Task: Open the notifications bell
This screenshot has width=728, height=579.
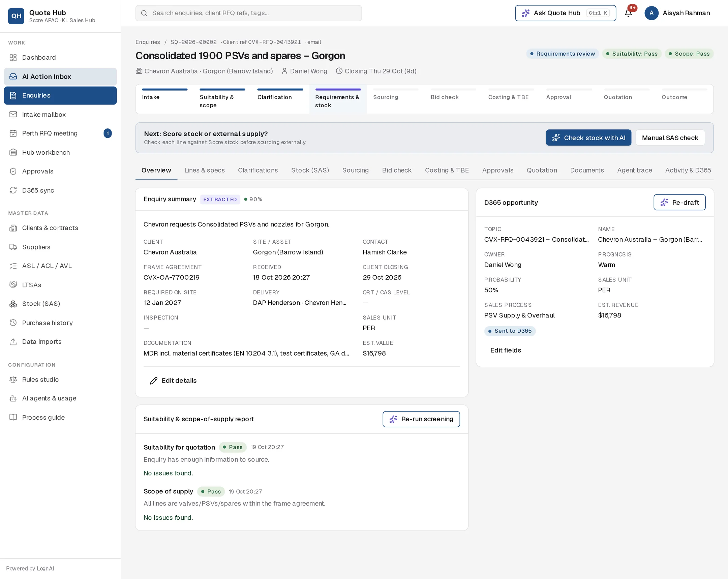Action: point(628,13)
